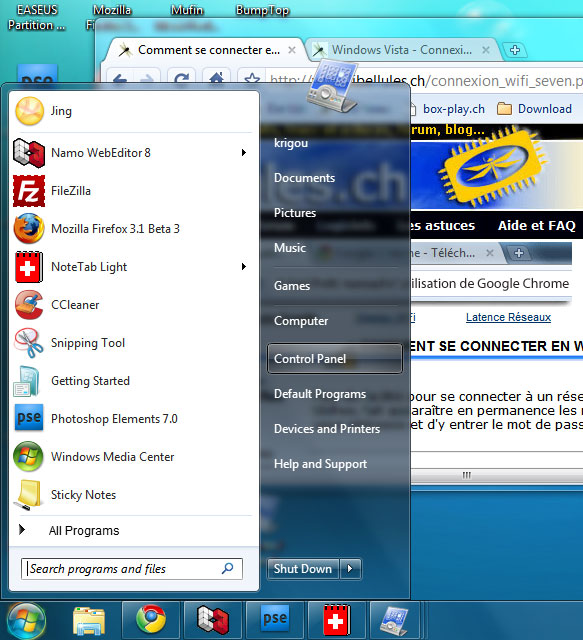Image resolution: width=583 pixels, height=640 pixels.
Task: Click the Start menu user picture icon
Action: point(332,85)
